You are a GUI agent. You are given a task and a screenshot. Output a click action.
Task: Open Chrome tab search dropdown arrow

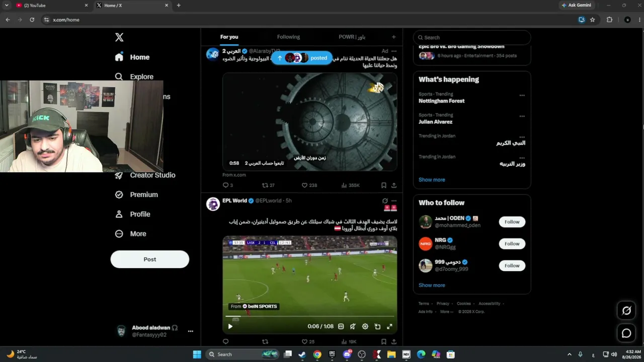pyautogui.click(x=7, y=5)
